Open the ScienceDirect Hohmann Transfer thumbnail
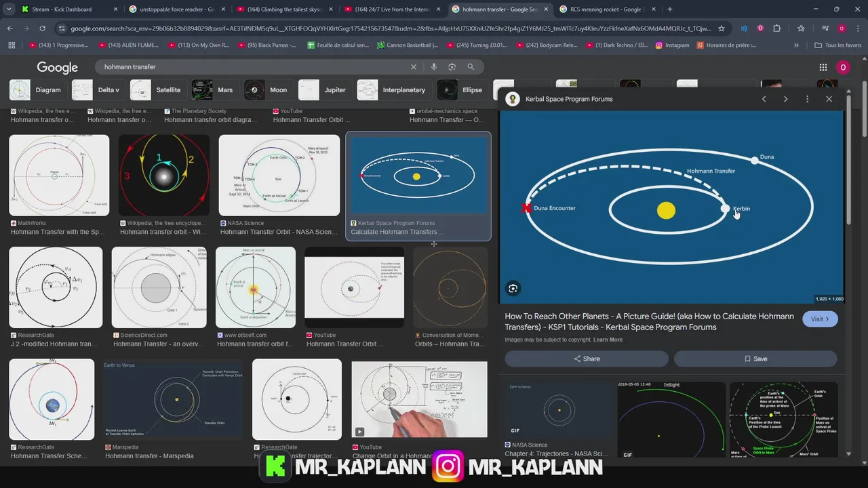Image resolution: width=868 pixels, height=488 pixels. (x=159, y=287)
